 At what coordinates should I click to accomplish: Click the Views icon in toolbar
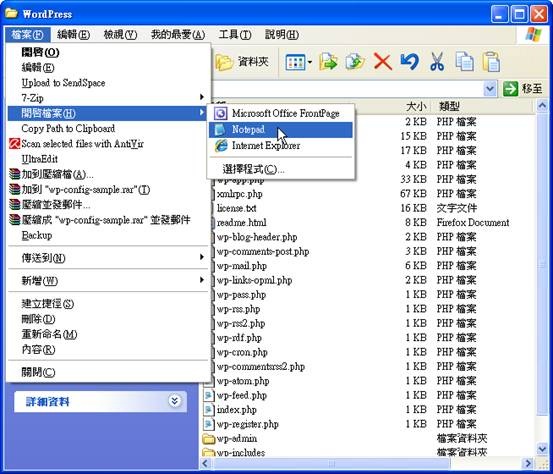295,63
